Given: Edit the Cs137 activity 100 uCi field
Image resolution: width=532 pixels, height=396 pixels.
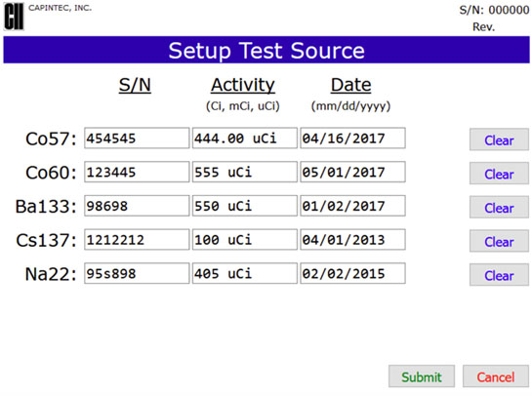Looking at the screenshot, I should point(245,240).
